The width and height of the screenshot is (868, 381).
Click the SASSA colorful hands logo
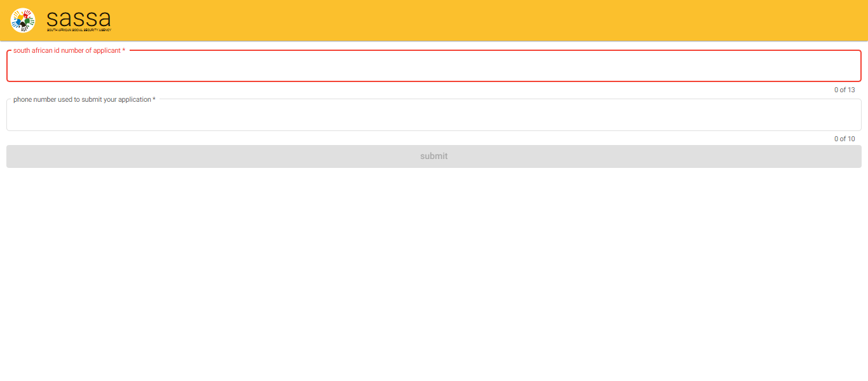23,20
